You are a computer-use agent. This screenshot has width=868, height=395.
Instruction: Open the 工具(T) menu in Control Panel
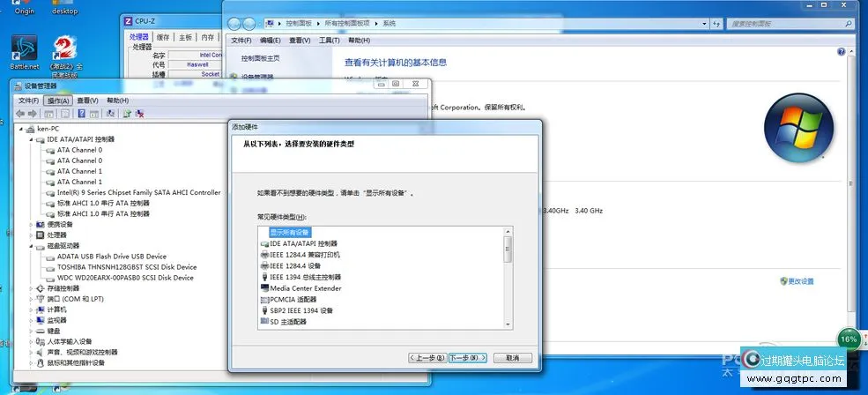pos(330,41)
